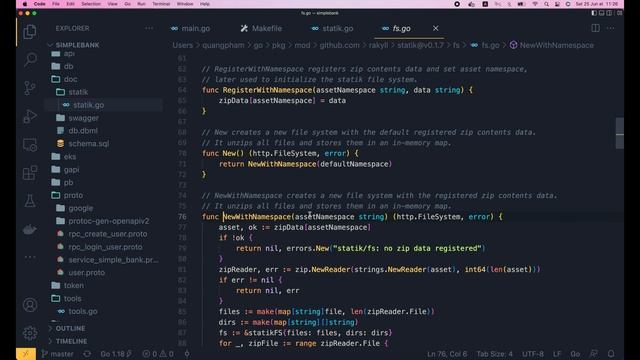The width and height of the screenshot is (640, 360).
Task: Open the Go menu
Action: pyautogui.click(x=127, y=4)
